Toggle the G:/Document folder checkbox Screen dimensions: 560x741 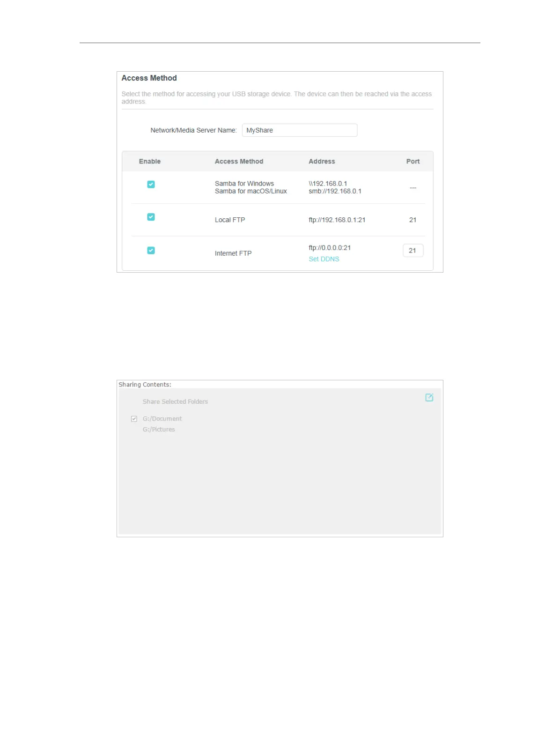[134, 419]
